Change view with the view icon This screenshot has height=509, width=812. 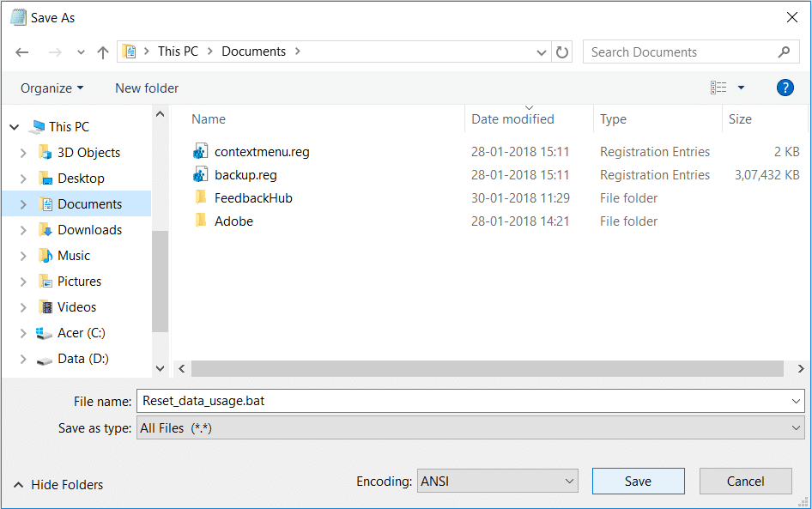pos(718,88)
